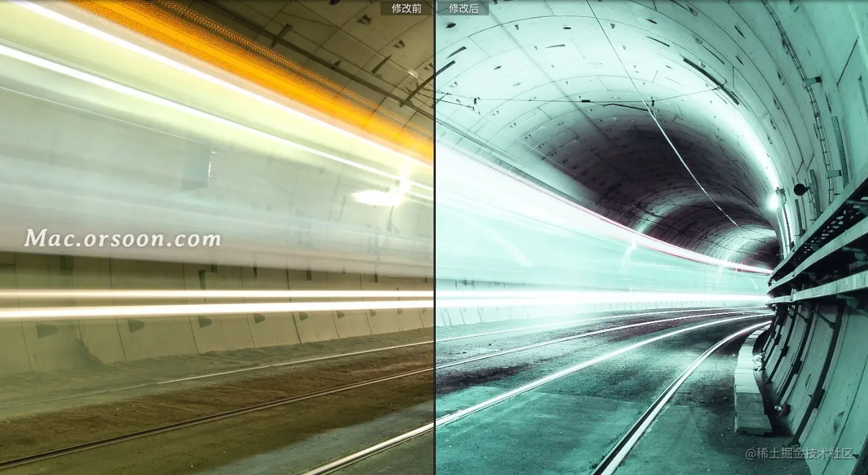Click the after preview image of the tunnel

[652, 237]
